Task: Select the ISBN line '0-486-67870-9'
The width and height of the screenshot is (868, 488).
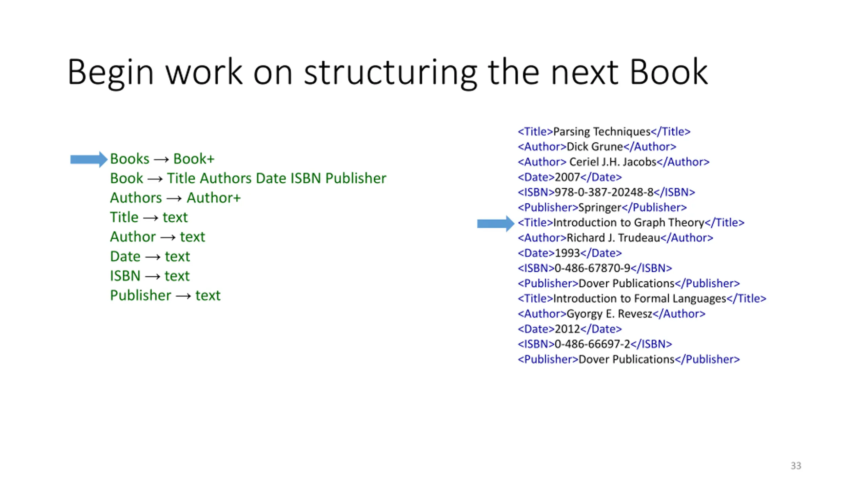Action: point(594,268)
